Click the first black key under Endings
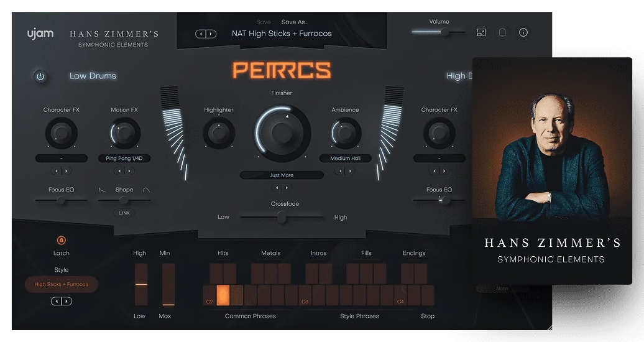Viewport: 644px width, 342px height. pyautogui.click(x=407, y=274)
